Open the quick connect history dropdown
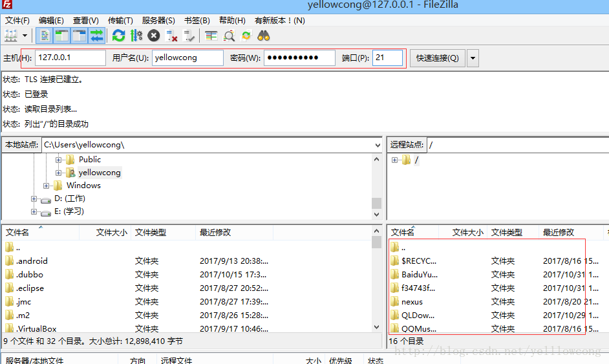The width and height of the screenshot is (609, 364). [473, 58]
